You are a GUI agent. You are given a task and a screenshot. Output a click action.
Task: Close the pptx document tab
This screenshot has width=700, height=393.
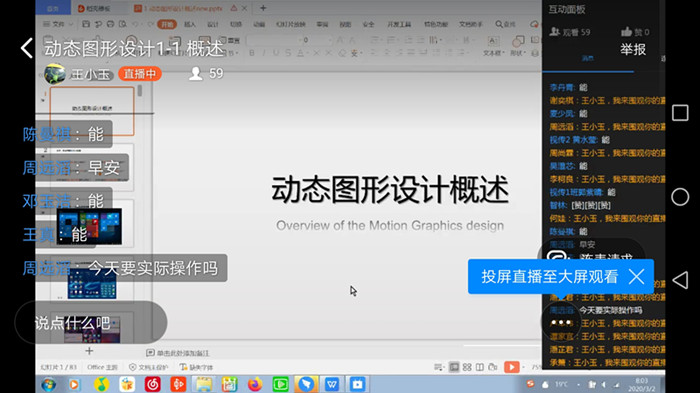coord(245,8)
